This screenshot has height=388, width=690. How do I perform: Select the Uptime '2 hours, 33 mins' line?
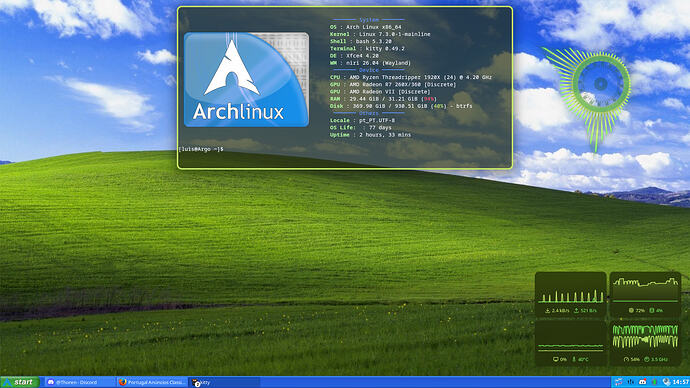point(371,135)
